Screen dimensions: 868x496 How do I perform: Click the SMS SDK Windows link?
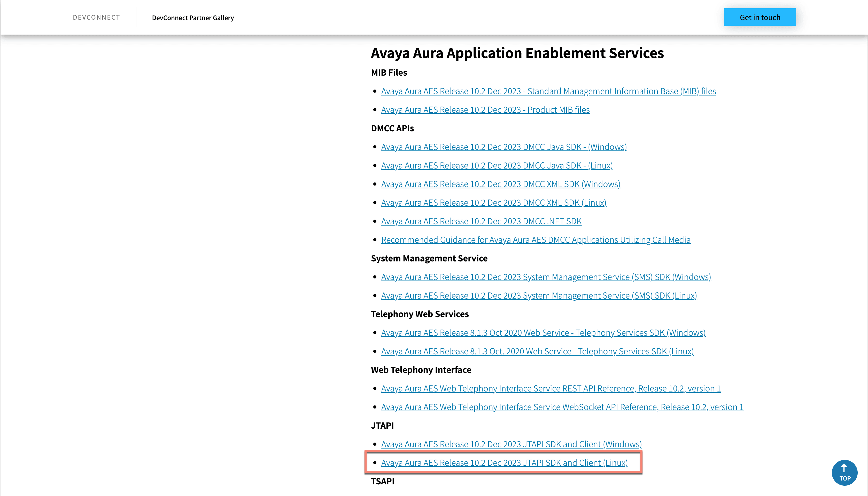546,277
